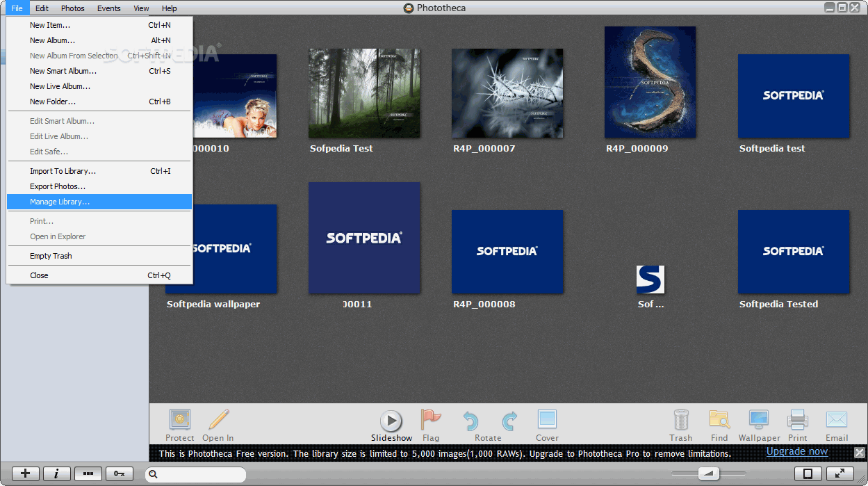Click the Find folder icon
Screen dimensions: 868x486
pyautogui.click(x=719, y=420)
